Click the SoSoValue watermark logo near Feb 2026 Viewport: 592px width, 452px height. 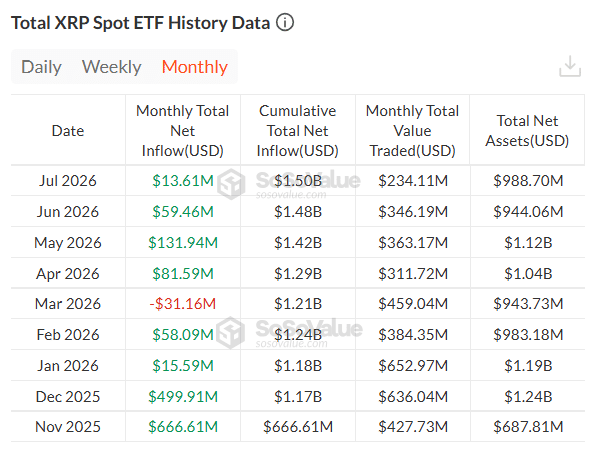tap(231, 333)
